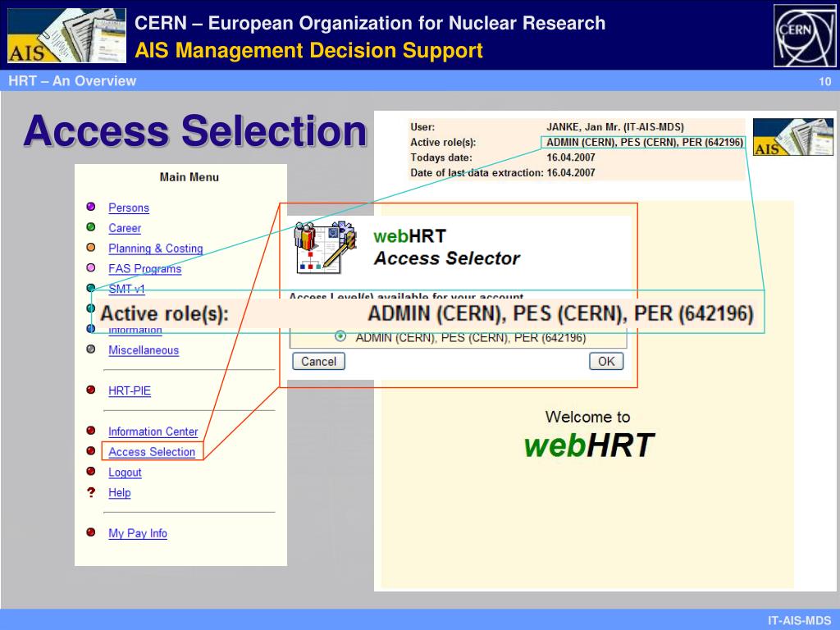Click the green bullet beside Career

pos(91,227)
